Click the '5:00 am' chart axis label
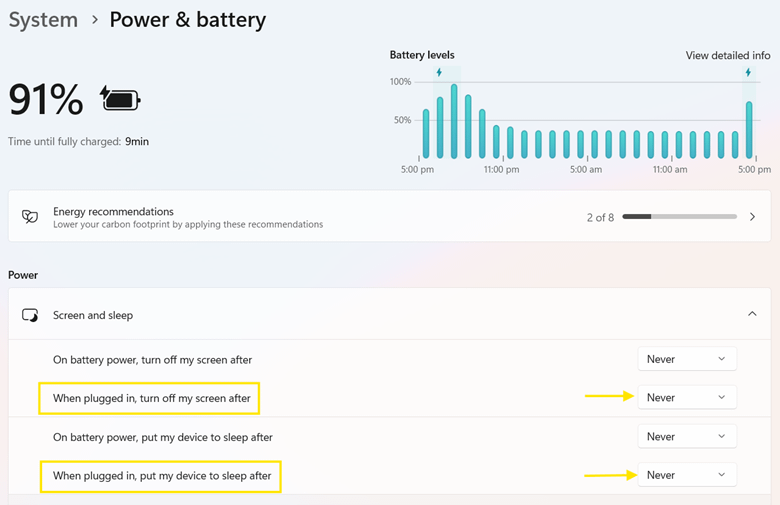780x505 pixels. pos(586,170)
